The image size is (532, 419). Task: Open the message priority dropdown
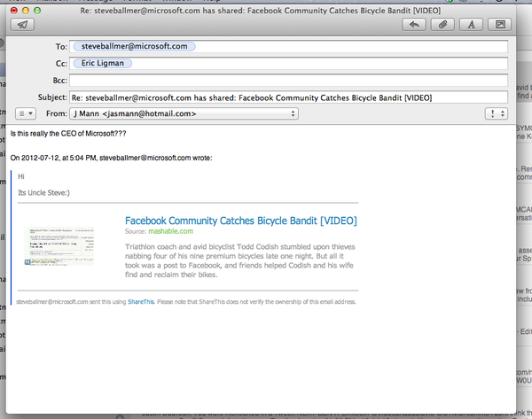click(x=497, y=113)
